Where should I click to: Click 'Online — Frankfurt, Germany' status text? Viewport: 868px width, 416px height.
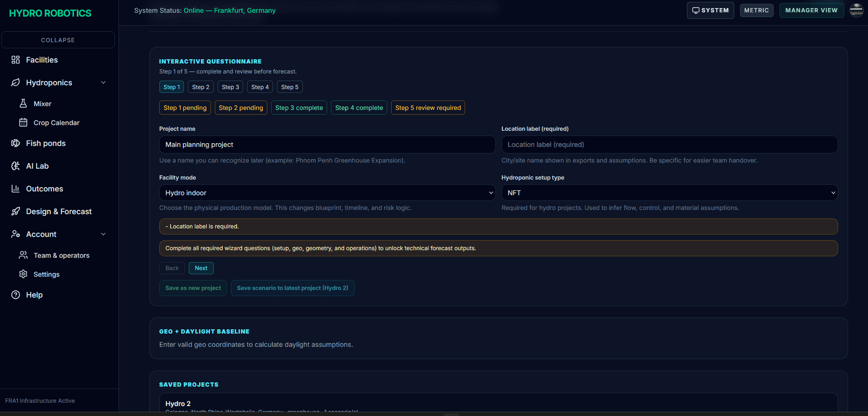click(229, 10)
